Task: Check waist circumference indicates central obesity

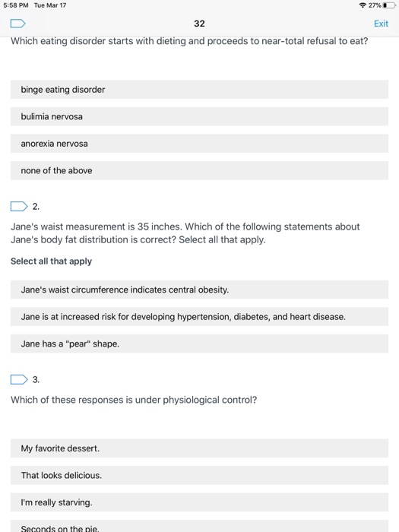Action: [x=199, y=290]
